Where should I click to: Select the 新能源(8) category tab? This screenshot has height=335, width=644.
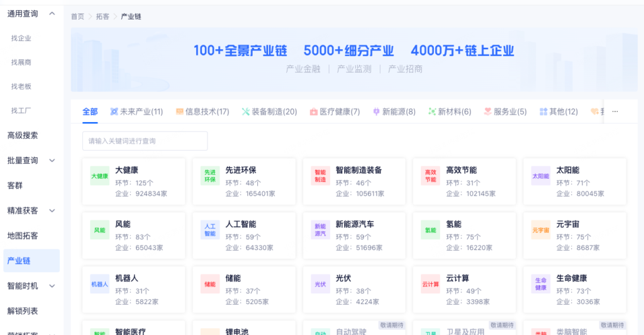[x=394, y=111]
